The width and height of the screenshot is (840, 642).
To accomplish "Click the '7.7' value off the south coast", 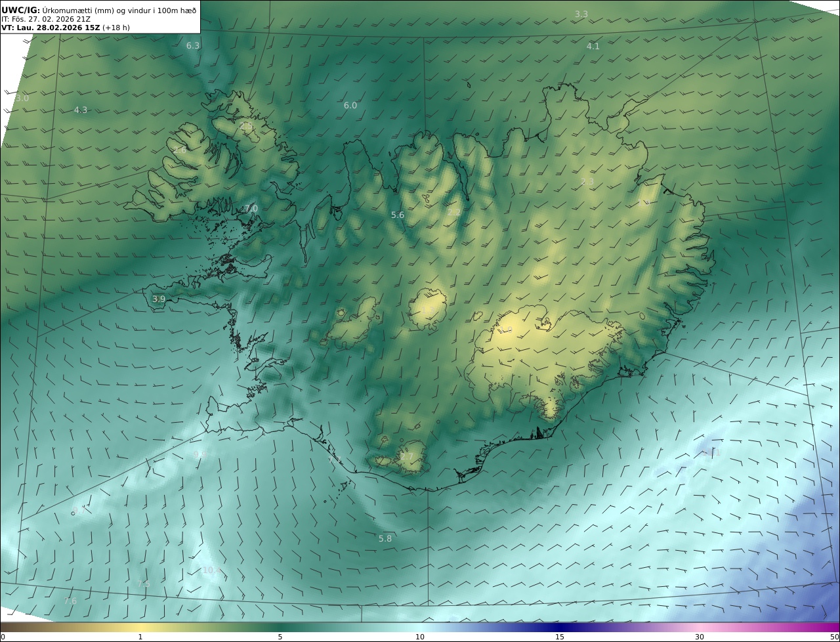I will pos(335,461).
